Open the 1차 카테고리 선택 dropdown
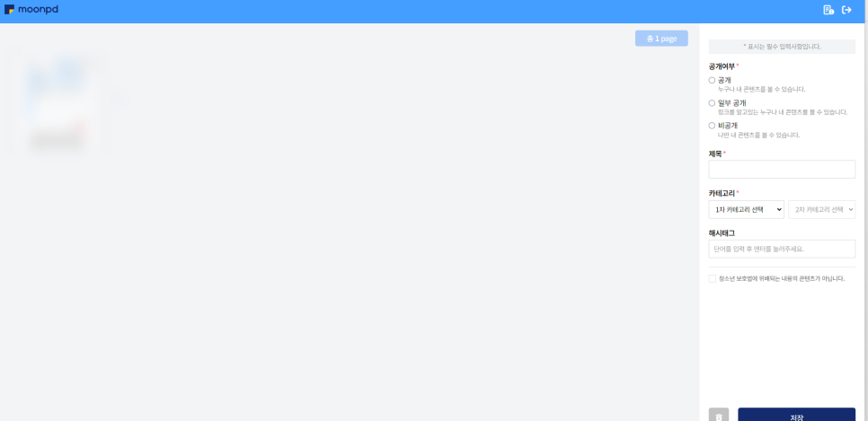This screenshot has height=421, width=868. [746, 210]
